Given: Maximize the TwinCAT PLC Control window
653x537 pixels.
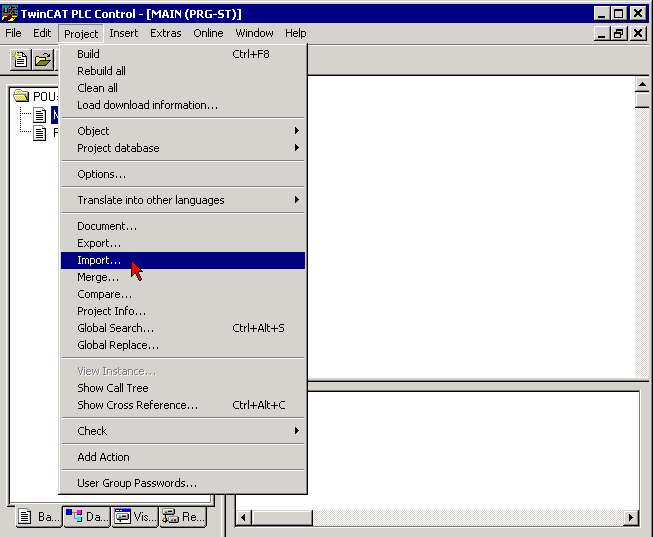Looking at the screenshot, I should tap(619, 14).
